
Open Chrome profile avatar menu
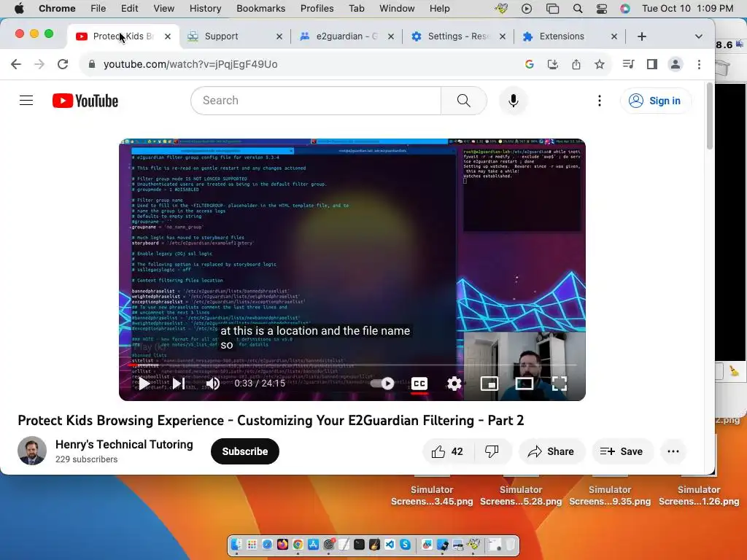[x=675, y=64]
